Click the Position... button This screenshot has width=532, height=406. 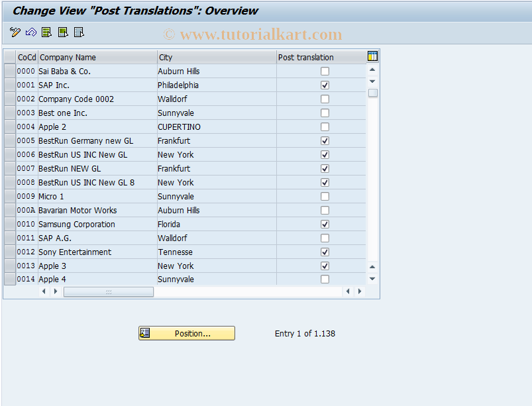point(187,333)
